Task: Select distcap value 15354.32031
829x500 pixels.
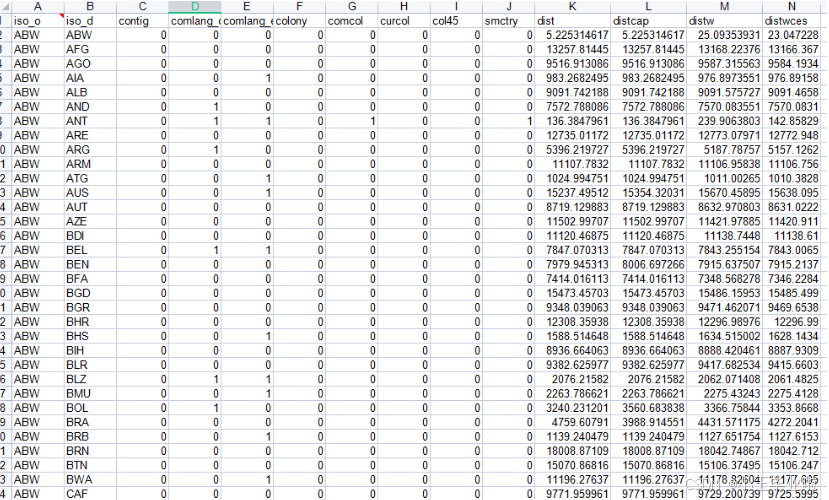Action: 648,192
